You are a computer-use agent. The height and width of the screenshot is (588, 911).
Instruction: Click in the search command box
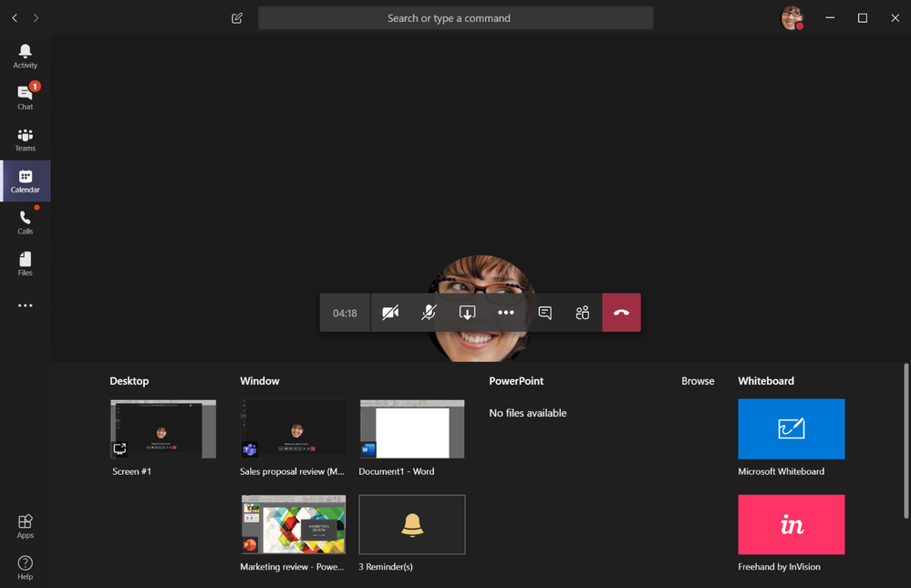[455, 18]
